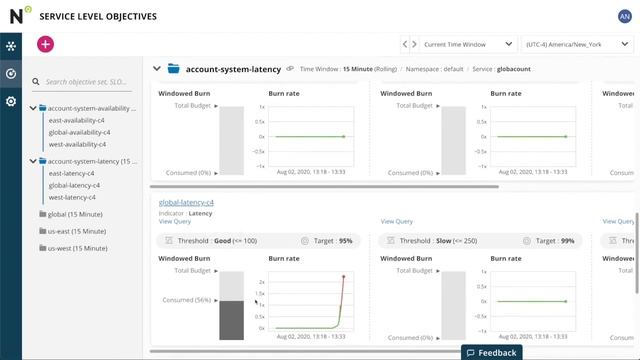The width and height of the screenshot is (640, 360).
Task: Open the services grid sidebar icon
Action: pos(11,46)
